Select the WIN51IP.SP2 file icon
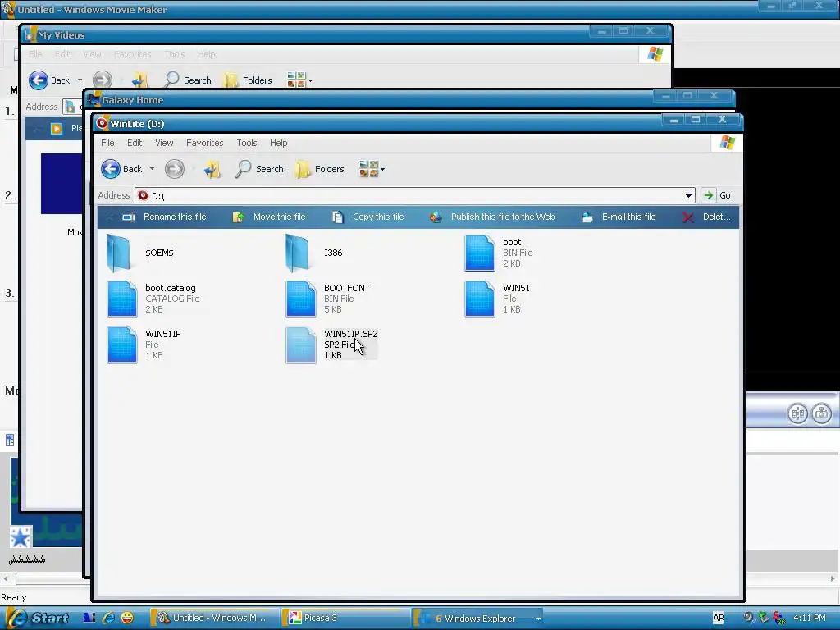 [301, 345]
